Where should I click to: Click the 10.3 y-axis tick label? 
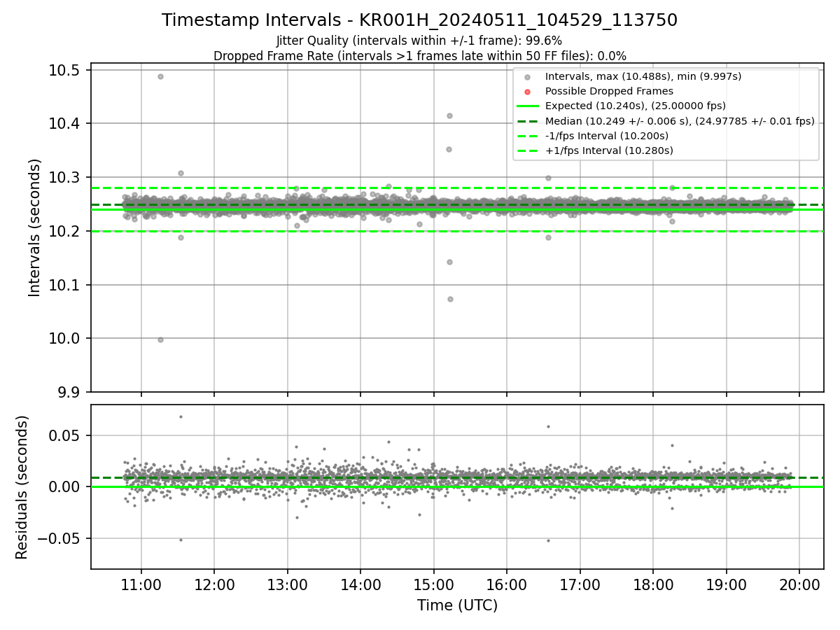coord(66,178)
